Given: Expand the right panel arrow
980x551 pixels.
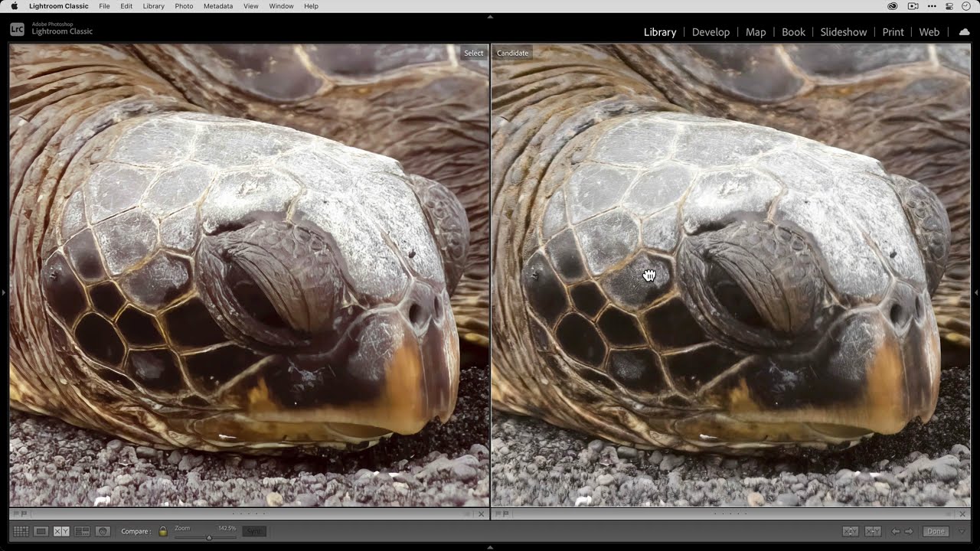Looking at the screenshot, I should pyautogui.click(x=975, y=292).
